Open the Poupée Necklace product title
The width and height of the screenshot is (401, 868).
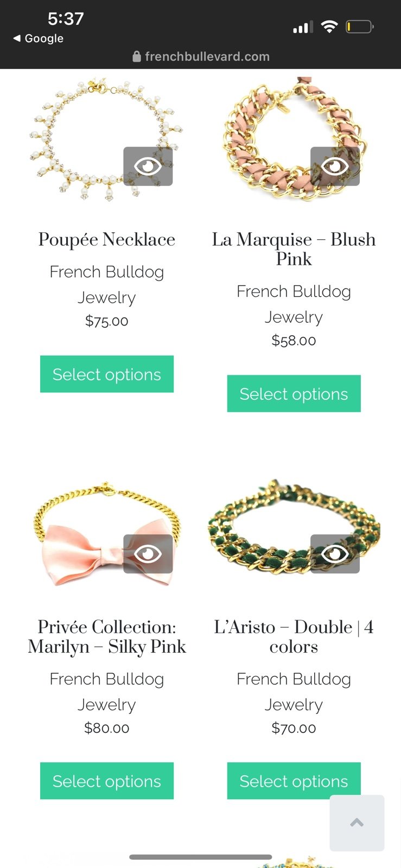pos(107,239)
